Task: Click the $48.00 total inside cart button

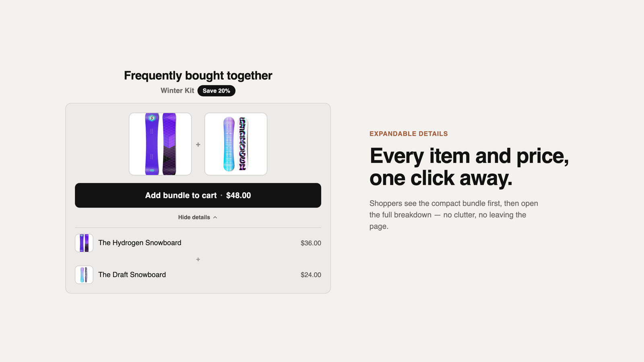Action: coord(239,195)
